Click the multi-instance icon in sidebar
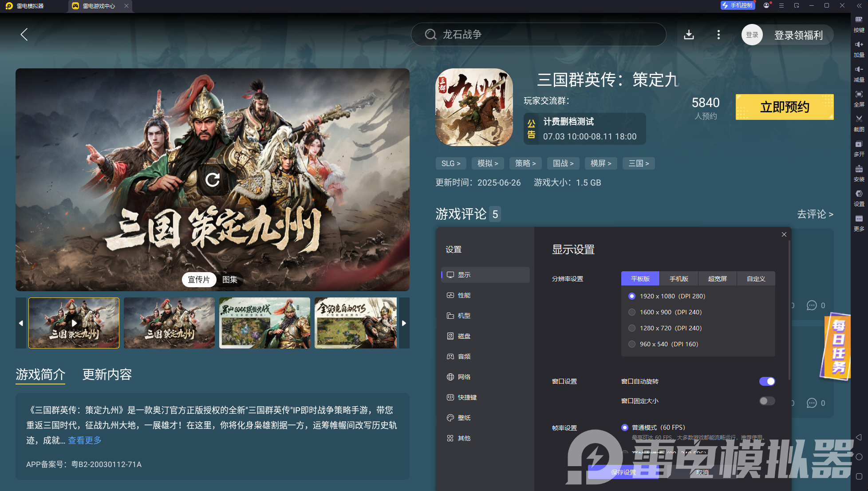The image size is (868, 491). (x=859, y=144)
